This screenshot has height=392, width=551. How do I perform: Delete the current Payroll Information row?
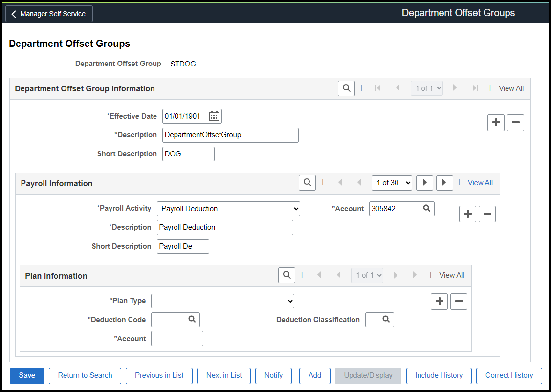point(487,214)
